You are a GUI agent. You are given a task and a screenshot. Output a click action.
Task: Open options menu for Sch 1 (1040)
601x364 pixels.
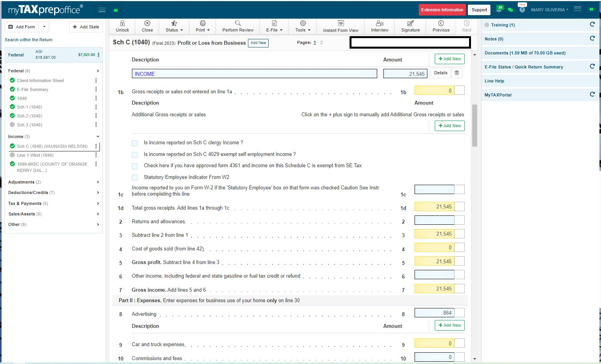[x=96, y=107]
